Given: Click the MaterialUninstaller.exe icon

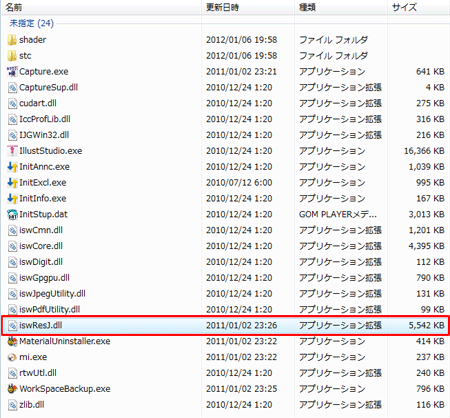Looking at the screenshot, I should [12, 341].
